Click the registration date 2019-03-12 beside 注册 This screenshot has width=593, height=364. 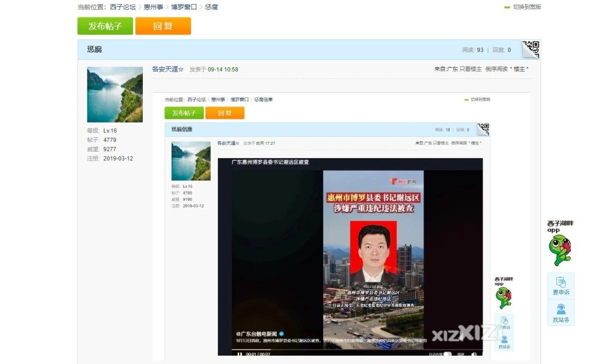click(118, 159)
